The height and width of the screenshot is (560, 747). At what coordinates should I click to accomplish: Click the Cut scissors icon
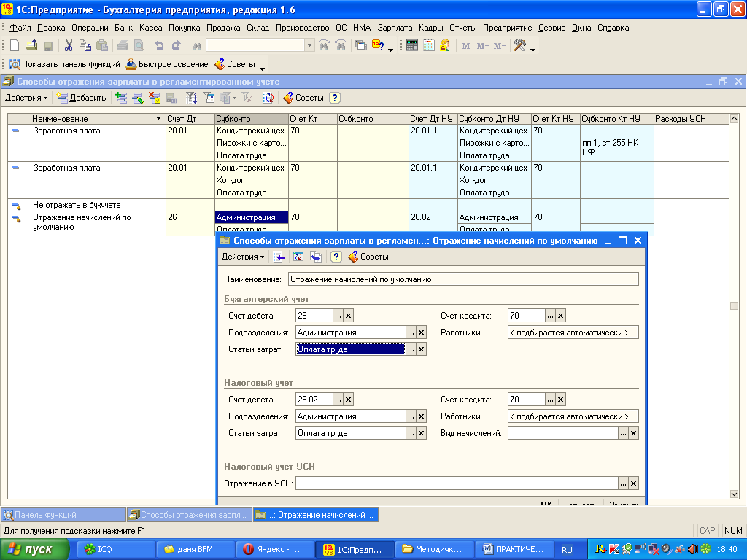[69, 46]
